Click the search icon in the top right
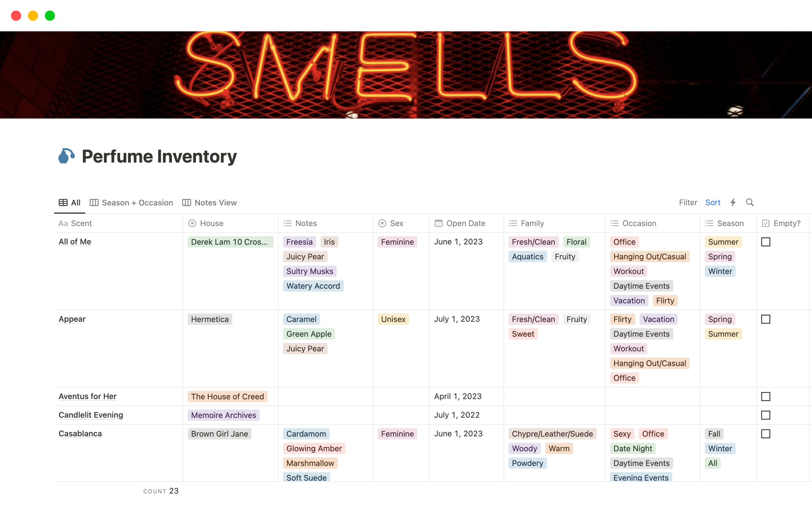The height and width of the screenshot is (508, 812). coord(749,202)
